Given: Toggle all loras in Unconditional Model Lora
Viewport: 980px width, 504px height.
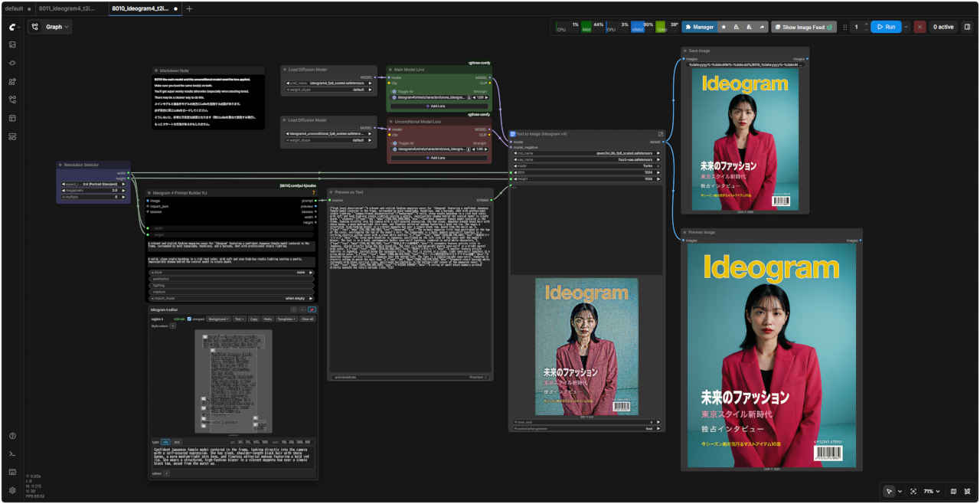Looking at the screenshot, I should pyautogui.click(x=394, y=142).
